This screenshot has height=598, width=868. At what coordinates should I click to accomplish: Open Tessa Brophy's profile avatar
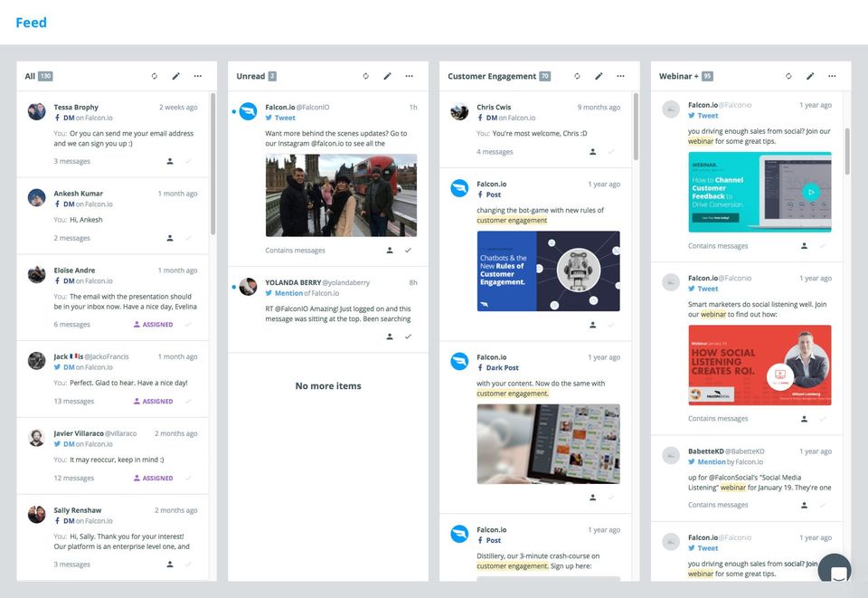(37, 111)
